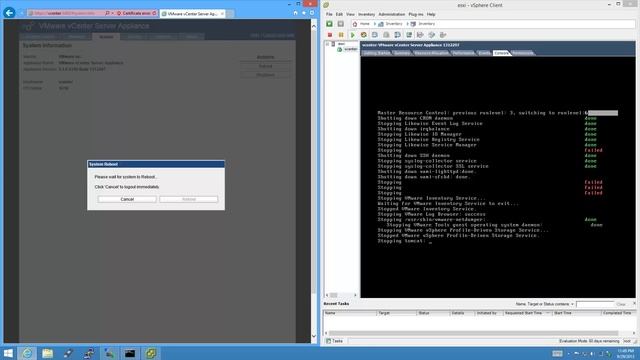The image size is (640, 360).
Task: Open the recent tasks filter dropdown arrow
Action: (572, 304)
